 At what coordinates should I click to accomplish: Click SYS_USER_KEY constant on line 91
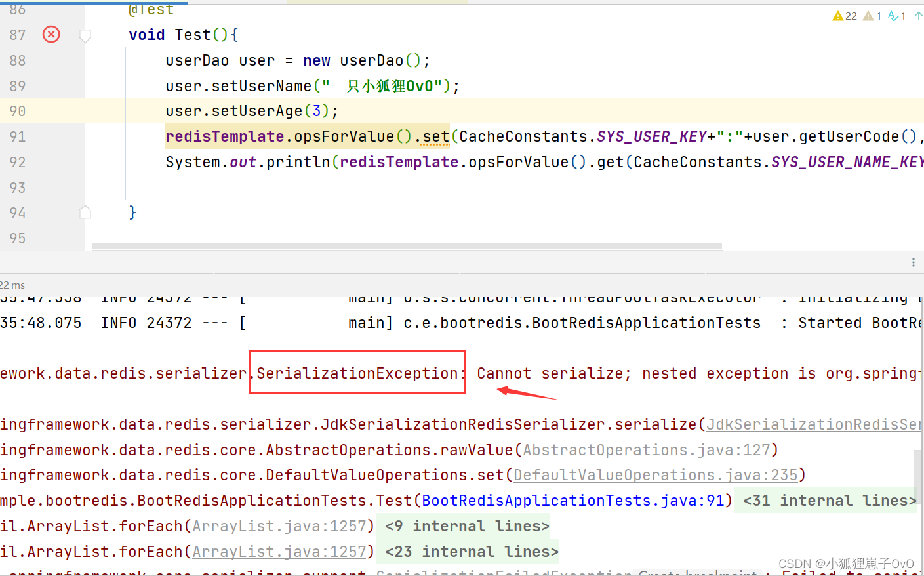coord(652,136)
